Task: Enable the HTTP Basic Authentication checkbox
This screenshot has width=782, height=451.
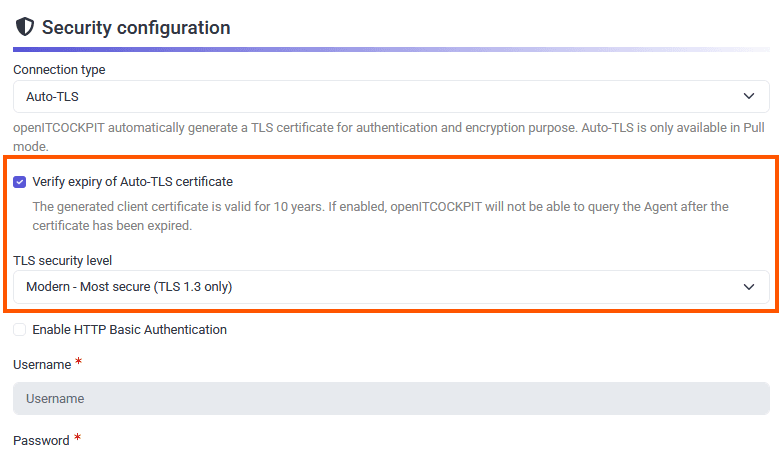Action: coord(20,330)
